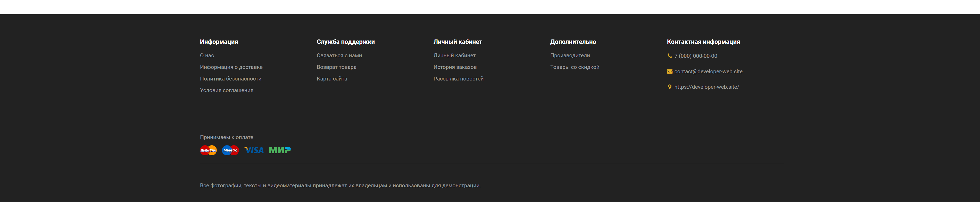Screen dimensions: 980x202
Task: Click the Служба поддержки heading
Action: 346,42
